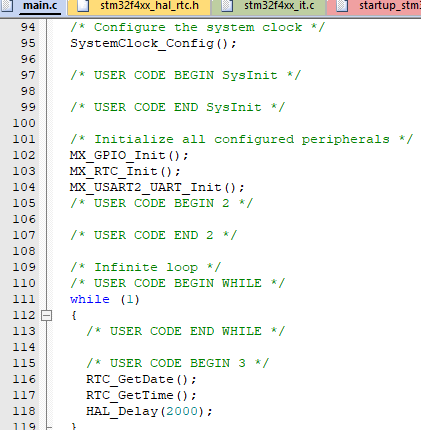The width and height of the screenshot is (421, 430).
Task: Click the 'USER CODE END WHILE' comment
Action: tap(185, 331)
